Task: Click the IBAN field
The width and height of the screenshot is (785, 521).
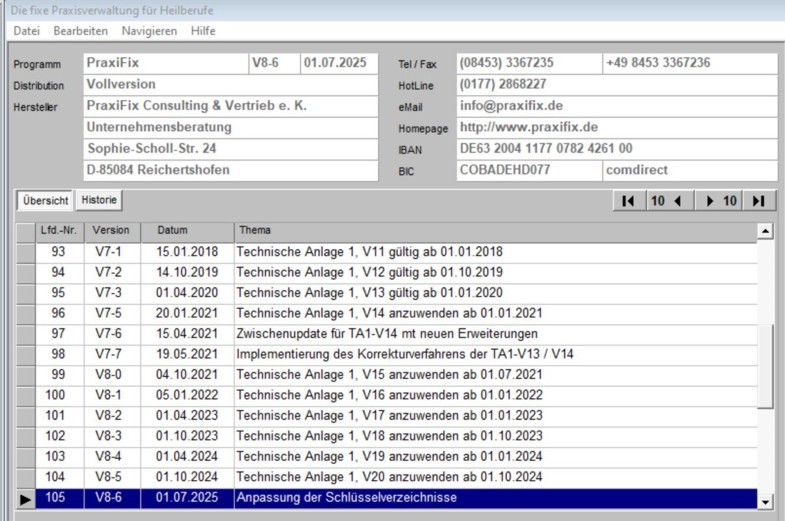Action: click(616, 149)
